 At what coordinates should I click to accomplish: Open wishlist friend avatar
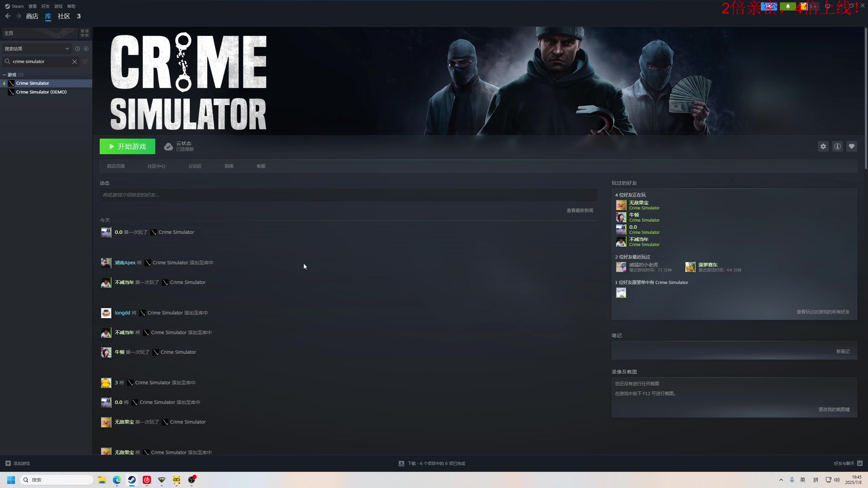click(621, 292)
